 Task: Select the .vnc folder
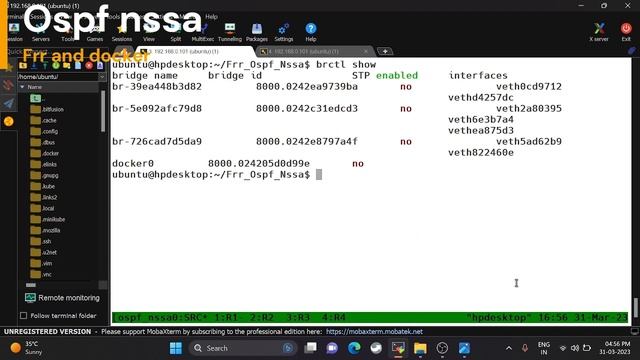[x=41, y=275]
